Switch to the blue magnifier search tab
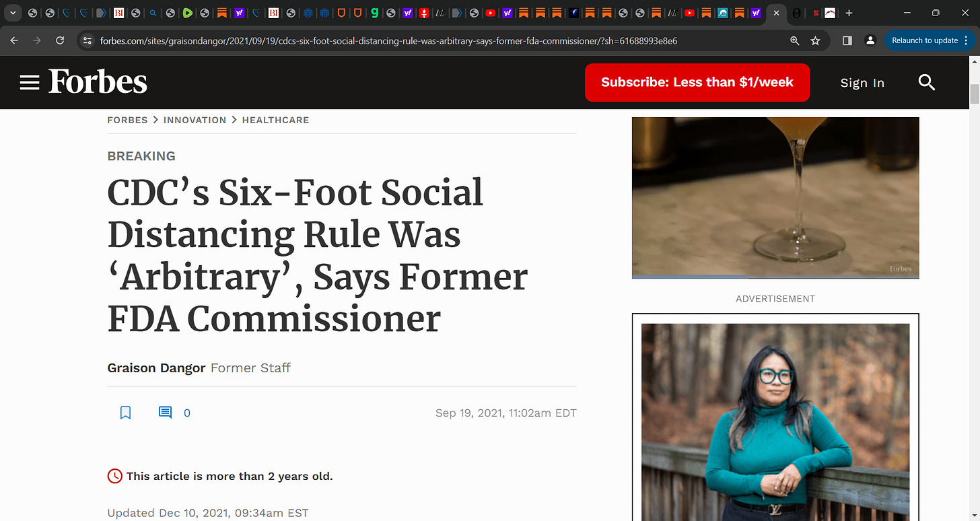The width and height of the screenshot is (980, 521). tap(153, 13)
